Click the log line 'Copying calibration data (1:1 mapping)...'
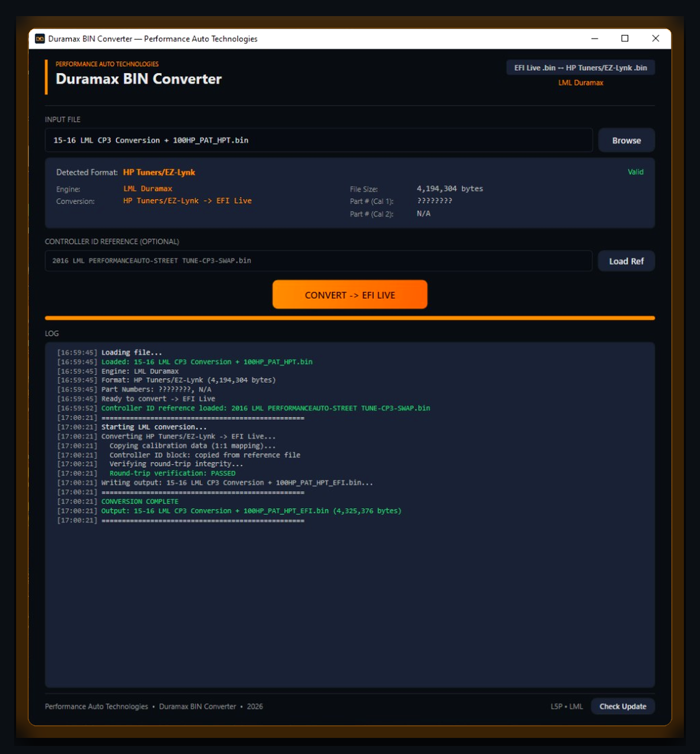This screenshot has height=754, width=700. [x=193, y=446]
